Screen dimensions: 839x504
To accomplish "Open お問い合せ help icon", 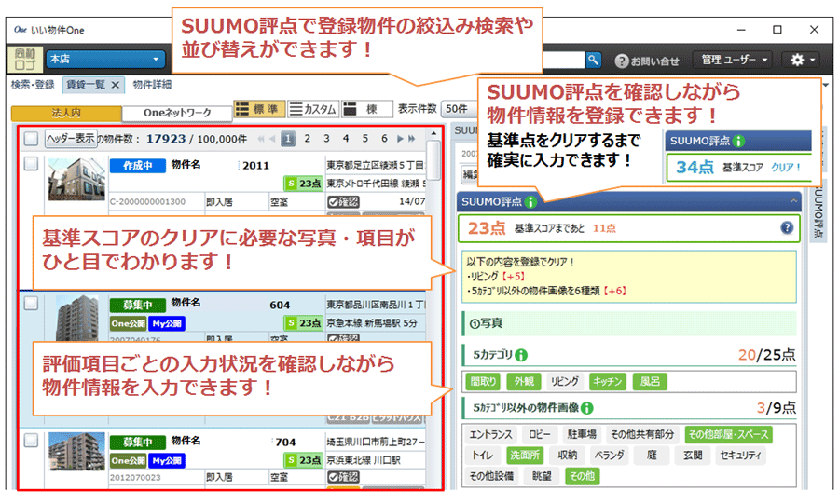I will click(621, 61).
